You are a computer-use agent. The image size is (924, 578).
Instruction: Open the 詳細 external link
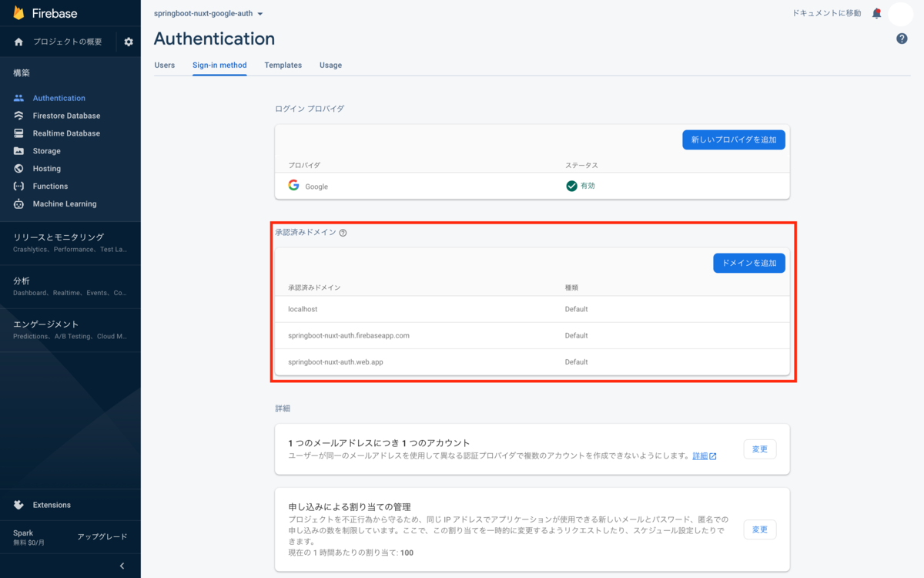click(705, 456)
